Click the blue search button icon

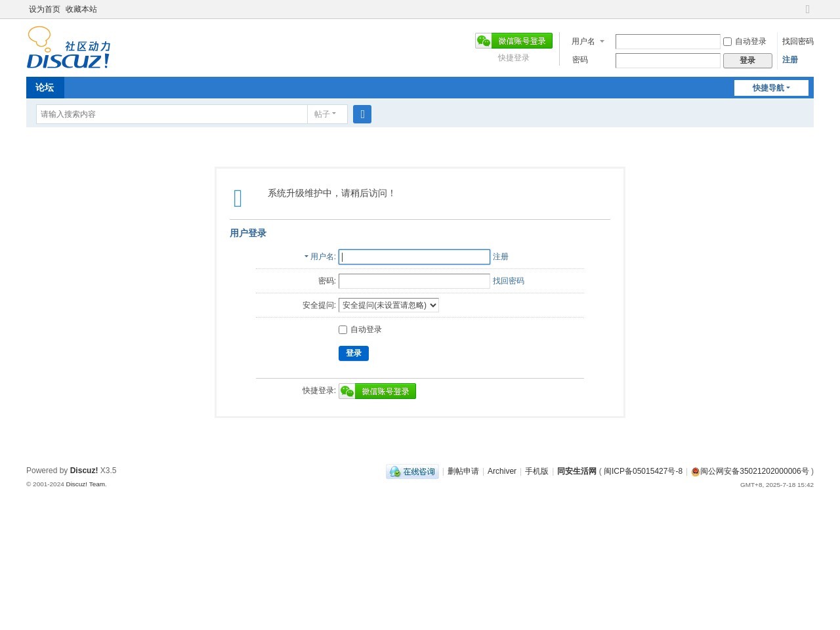[362, 114]
